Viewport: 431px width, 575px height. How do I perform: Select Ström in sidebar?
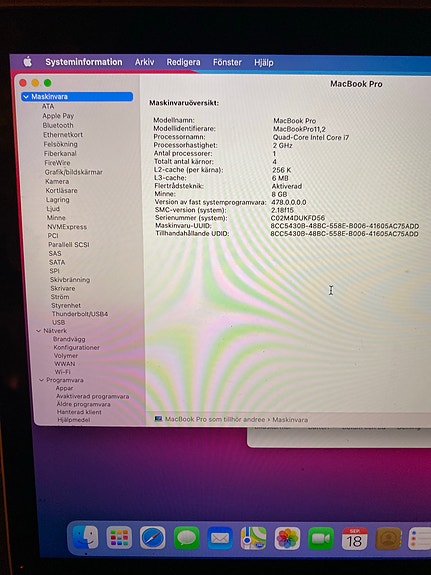click(60, 297)
